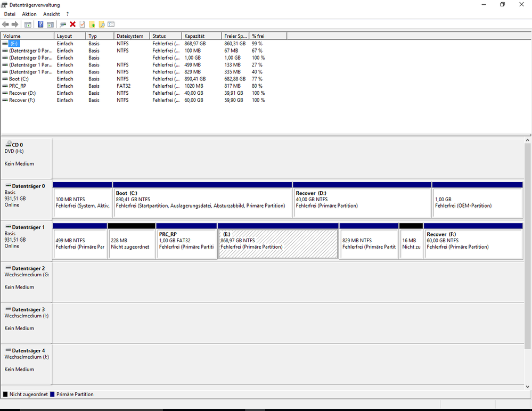Select the 228 MB unallocated space block
Image resolution: width=532 pixels, height=411 pixels.
tap(132, 244)
